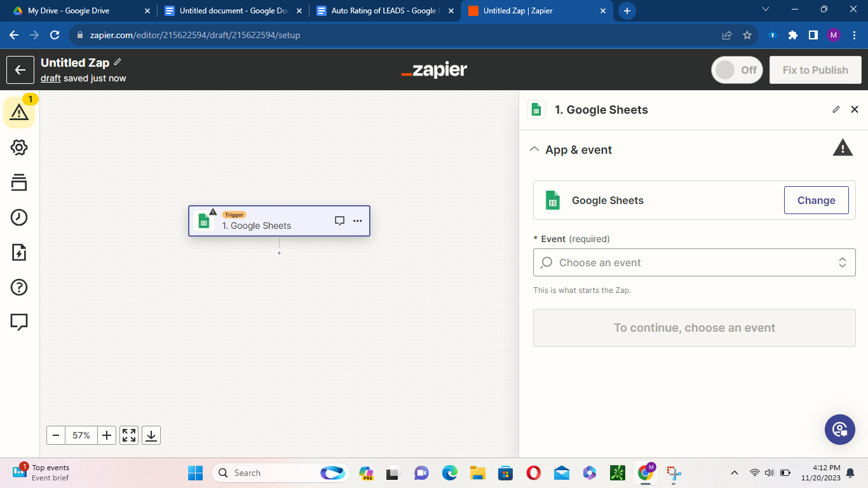Reload the page
Image resolution: width=868 pixels, height=488 pixels.
coord(55,35)
